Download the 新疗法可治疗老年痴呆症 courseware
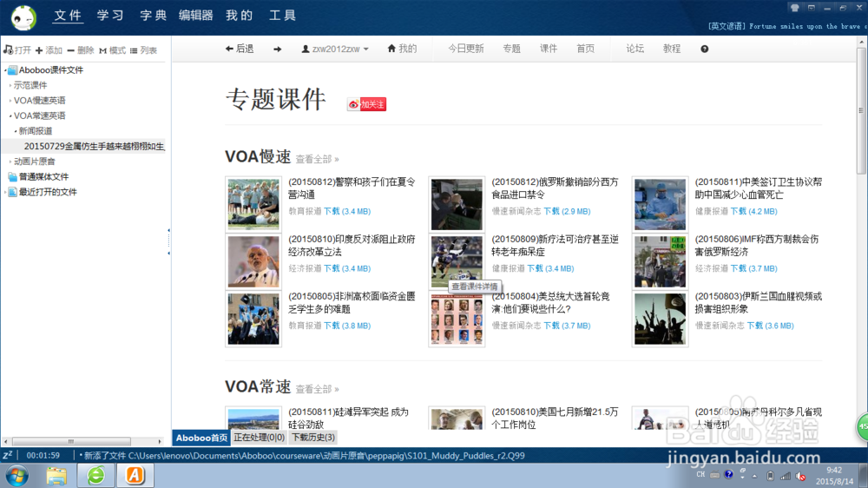This screenshot has height=488, width=868. point(550,268)
